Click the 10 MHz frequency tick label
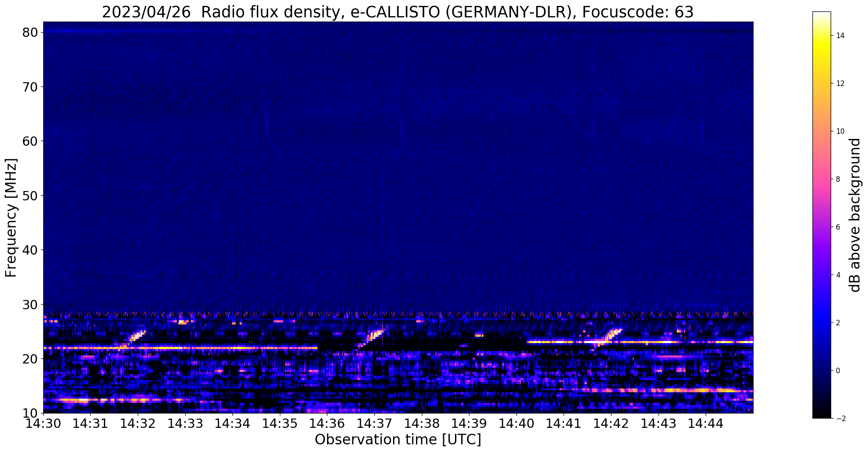 (30, 413)
